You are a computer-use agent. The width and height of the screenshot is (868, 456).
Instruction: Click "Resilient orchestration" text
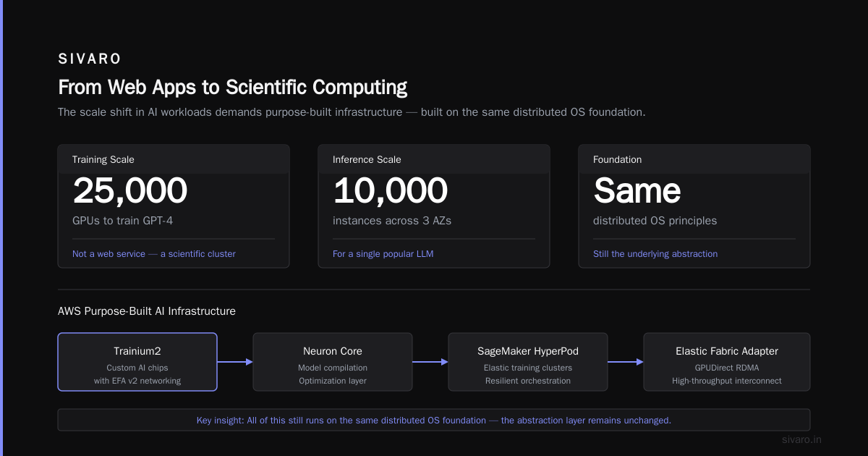click(x=528, y=381)
